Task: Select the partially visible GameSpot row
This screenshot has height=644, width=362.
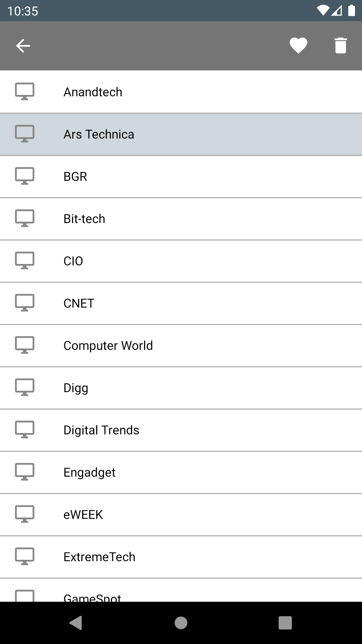Action: point(181,590)
